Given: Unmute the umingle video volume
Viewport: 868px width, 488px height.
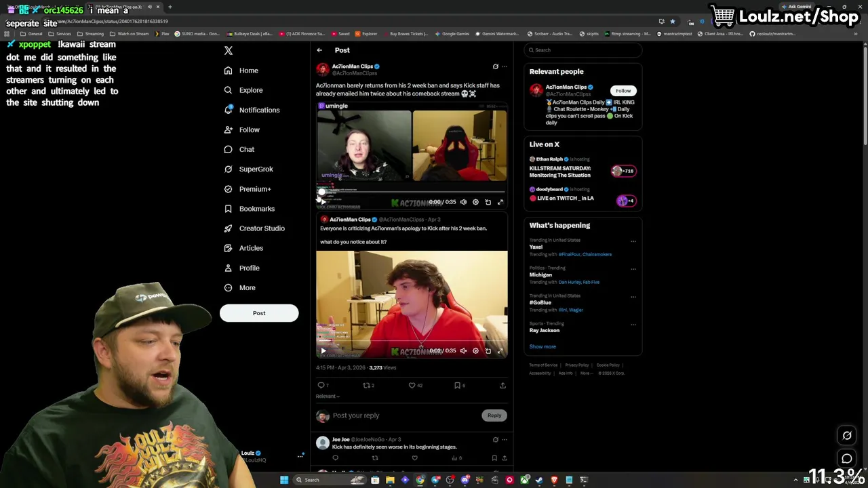Looking at the screenshot, I should click(x=463, y=202).
